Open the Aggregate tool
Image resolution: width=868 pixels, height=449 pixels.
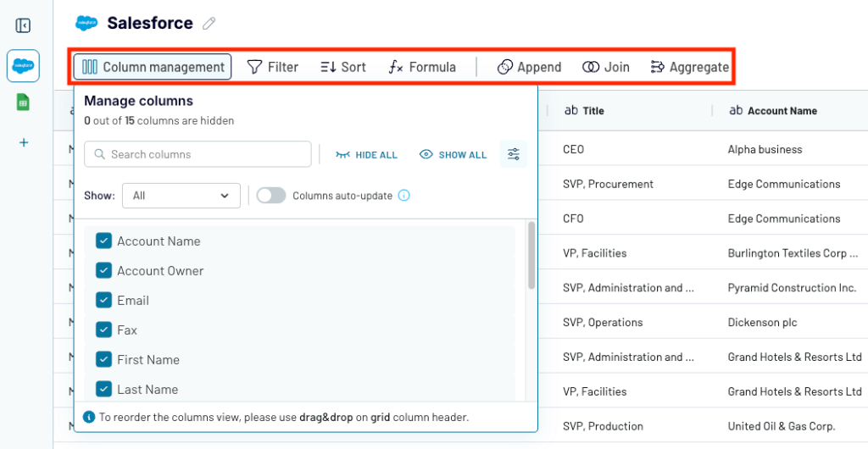click(689, 67)
